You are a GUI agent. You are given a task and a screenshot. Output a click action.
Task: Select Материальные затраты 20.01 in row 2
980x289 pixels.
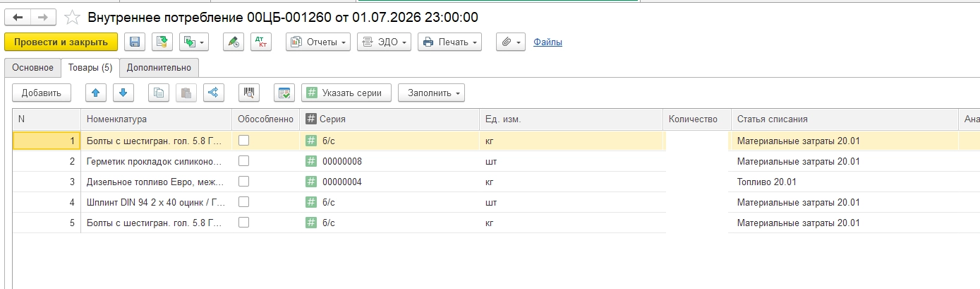click(x=843, y=161)
